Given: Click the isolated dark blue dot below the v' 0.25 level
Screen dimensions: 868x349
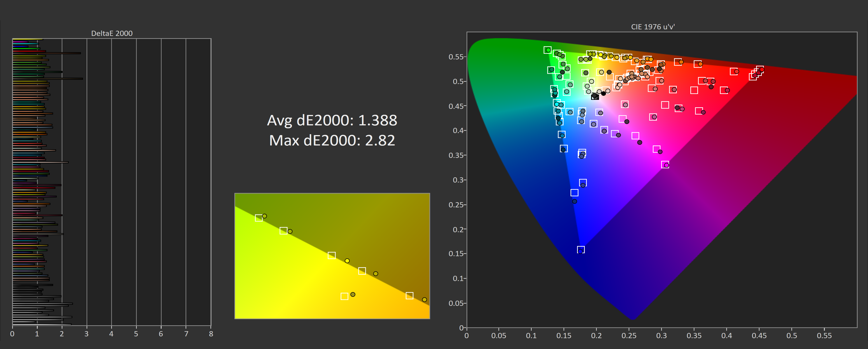Looking at the screenshot, I should point(575,201).
